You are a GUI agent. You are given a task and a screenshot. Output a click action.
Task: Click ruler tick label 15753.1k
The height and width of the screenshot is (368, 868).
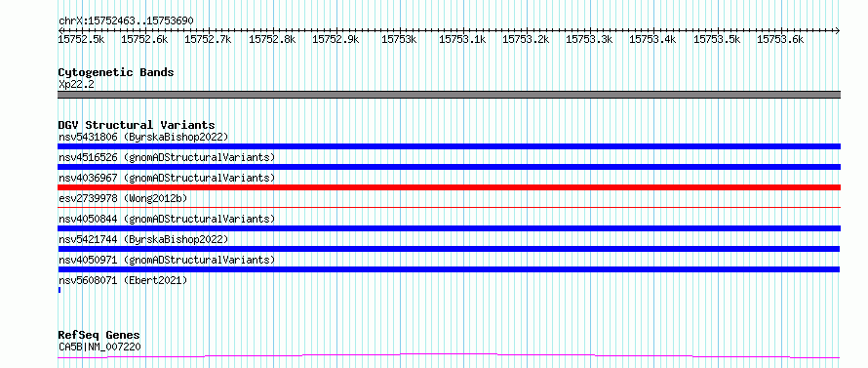(463, 39)
